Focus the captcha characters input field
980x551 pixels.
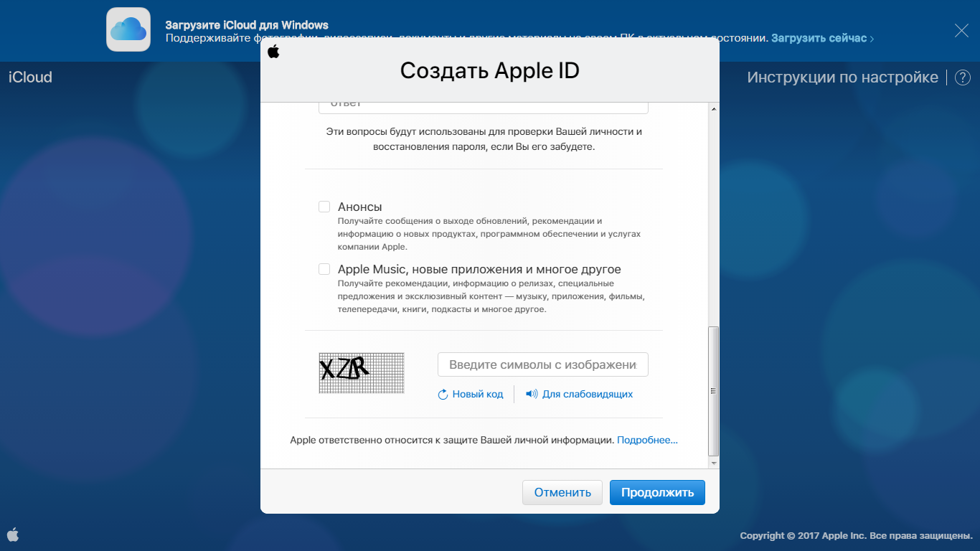tap(543, 364)
